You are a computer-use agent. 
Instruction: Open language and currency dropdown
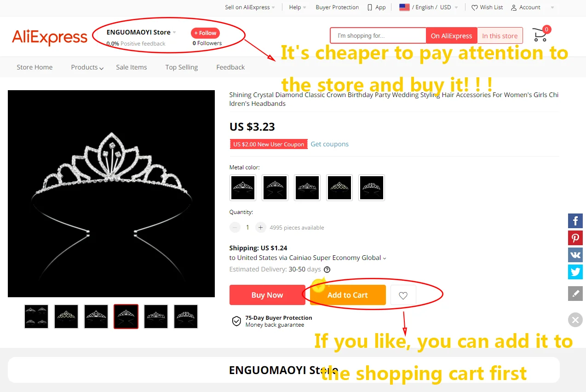tap(429, 7)
